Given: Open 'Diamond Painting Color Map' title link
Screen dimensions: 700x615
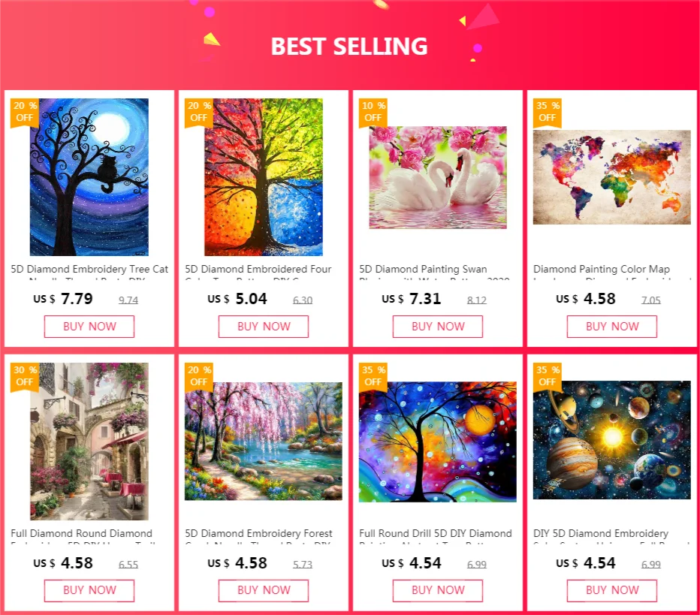Looking at the screenshot, I should (x=602, y=269).
